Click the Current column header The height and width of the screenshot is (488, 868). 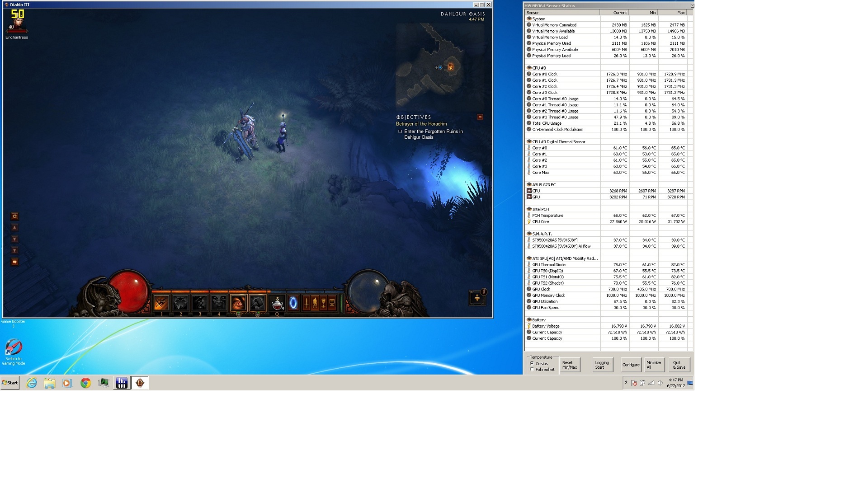click(x=614, y=13)
